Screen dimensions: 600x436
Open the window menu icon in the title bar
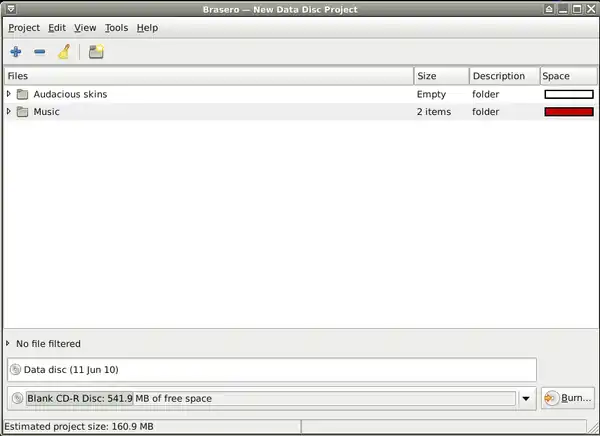10,8
